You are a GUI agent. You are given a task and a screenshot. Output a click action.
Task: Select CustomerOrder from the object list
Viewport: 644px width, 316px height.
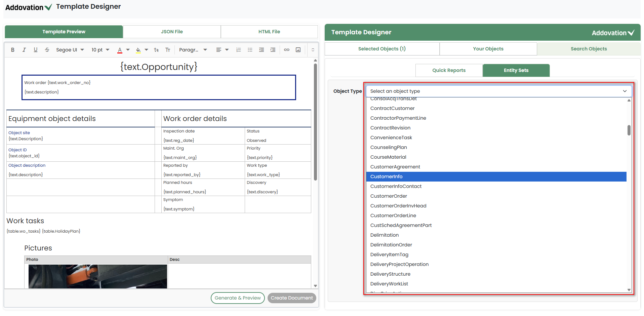coord(389,196)
